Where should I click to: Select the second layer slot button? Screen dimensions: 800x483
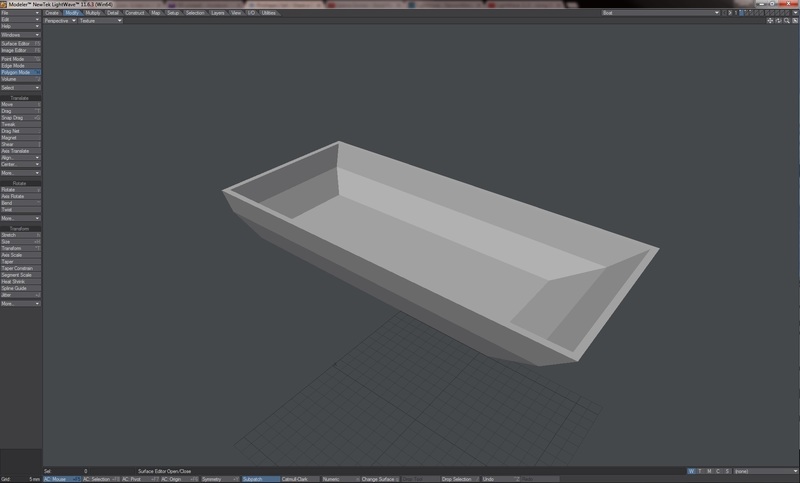point(748,13)
